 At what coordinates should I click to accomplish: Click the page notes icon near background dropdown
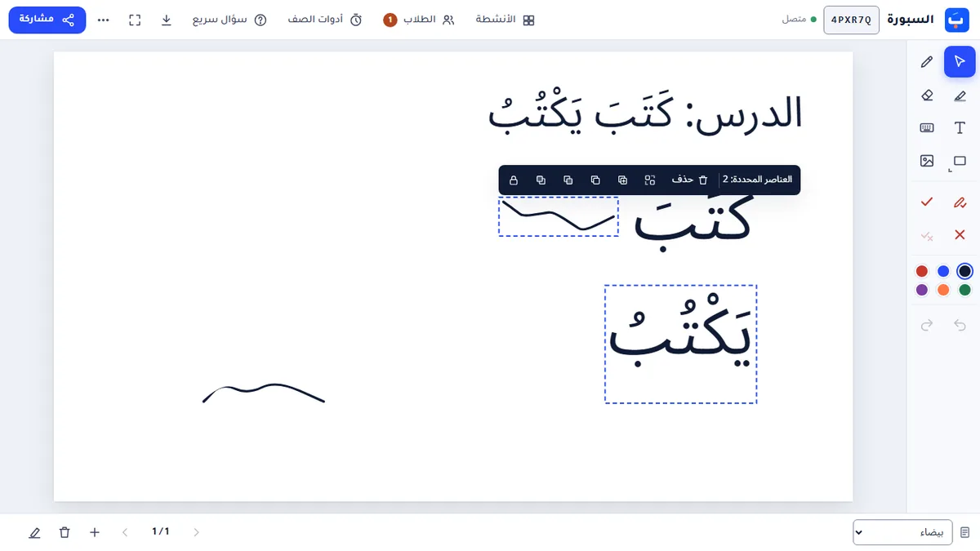(x=964, y=532)
